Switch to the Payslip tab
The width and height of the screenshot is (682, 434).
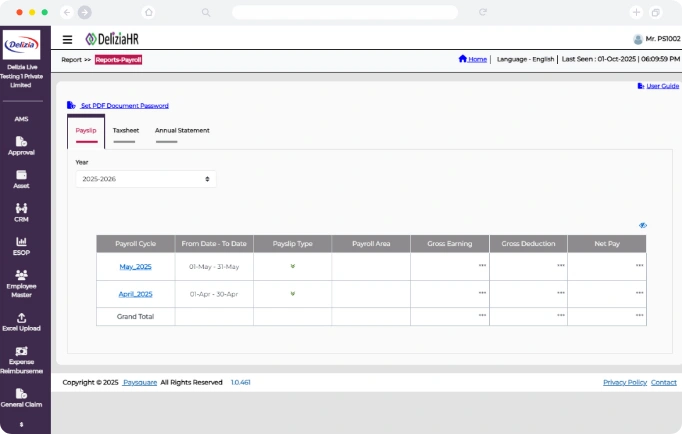86,132
